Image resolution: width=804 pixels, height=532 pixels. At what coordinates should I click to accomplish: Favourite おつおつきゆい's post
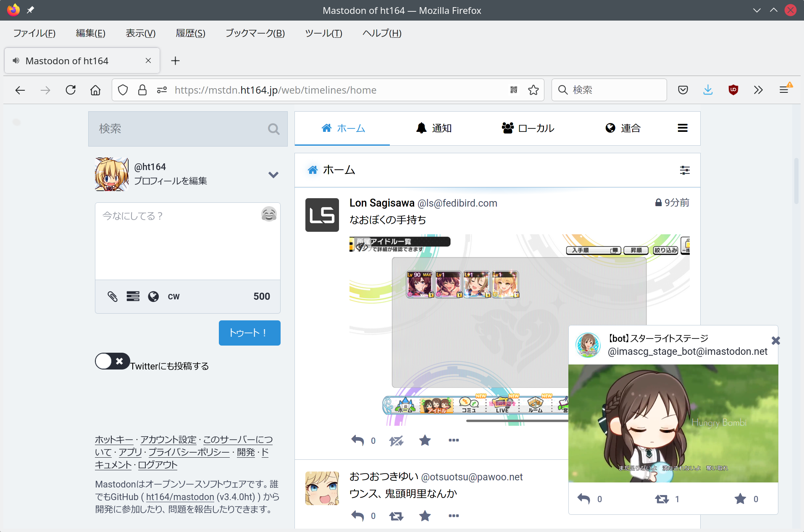pos(425,516)
